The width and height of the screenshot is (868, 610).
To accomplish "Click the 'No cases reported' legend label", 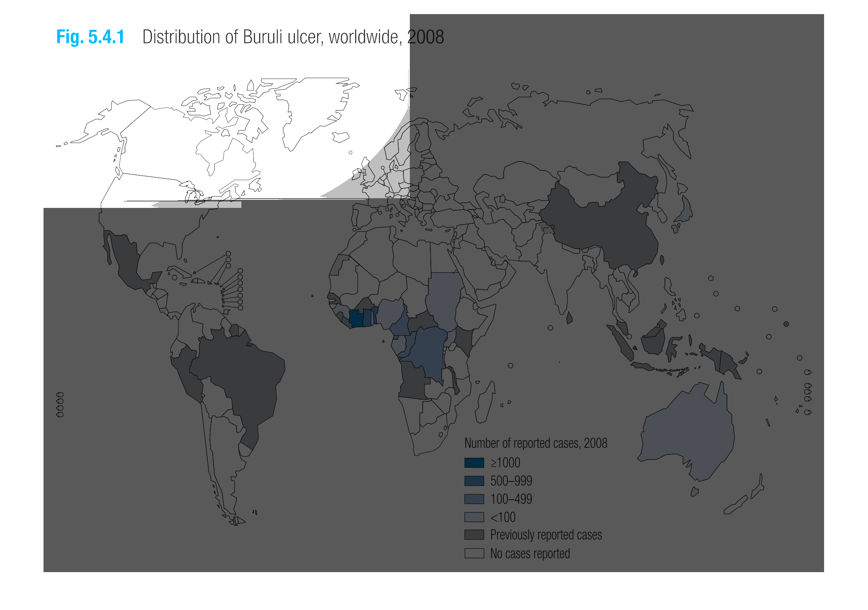I will (x=530, y=554).
